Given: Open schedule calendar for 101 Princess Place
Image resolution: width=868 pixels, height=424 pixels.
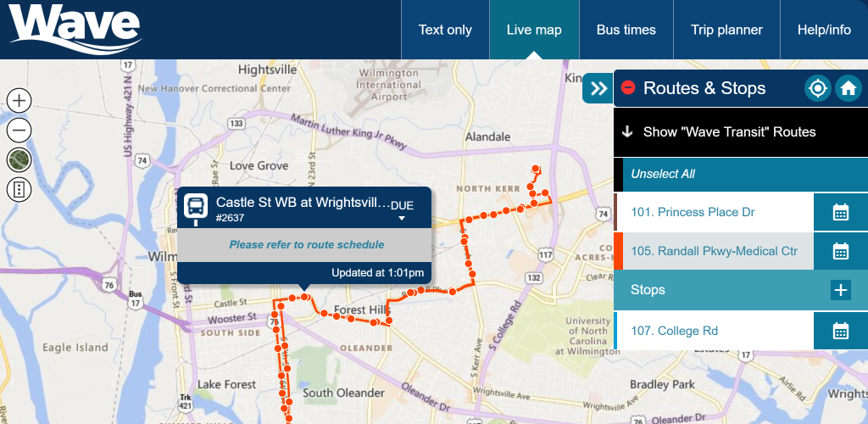Looking at the screenshot, I should [841, 212].
